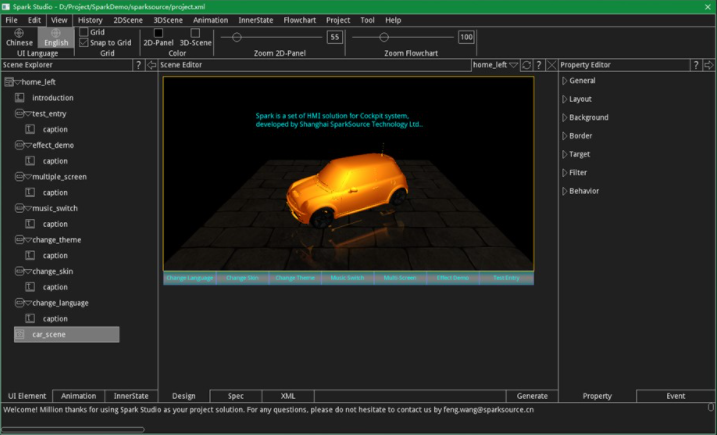Click caption text icon under music_switch
Viewport: 717px width, 435px height.
tap(30, 224)
